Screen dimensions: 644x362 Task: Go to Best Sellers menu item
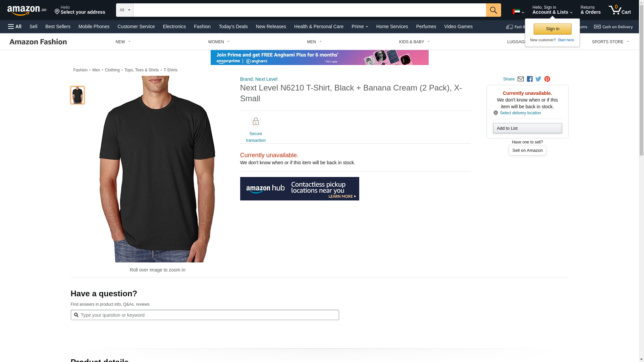(58, 26)
